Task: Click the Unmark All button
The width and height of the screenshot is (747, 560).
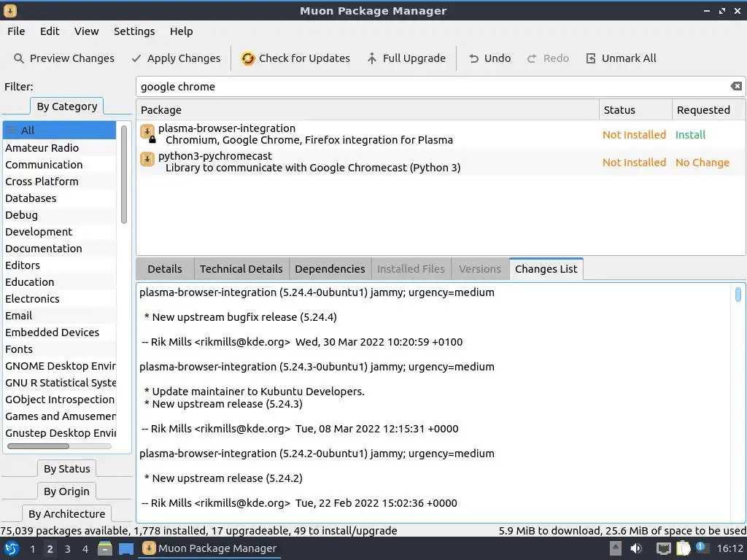Action: coord(622,58)
